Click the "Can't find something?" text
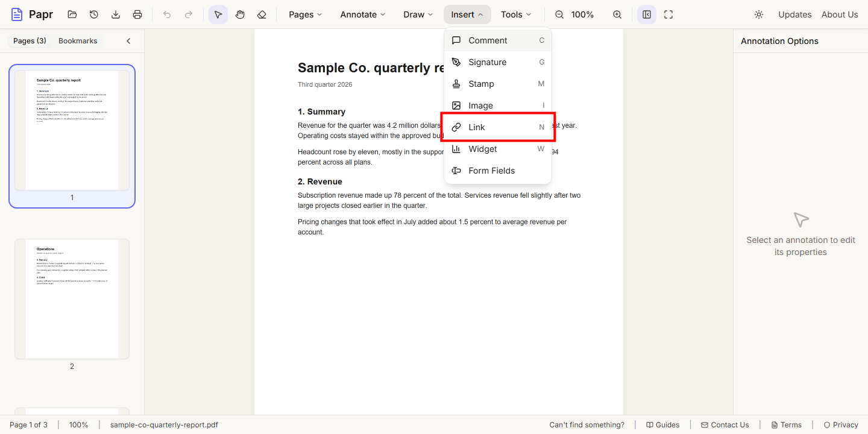 pos(587,425)
